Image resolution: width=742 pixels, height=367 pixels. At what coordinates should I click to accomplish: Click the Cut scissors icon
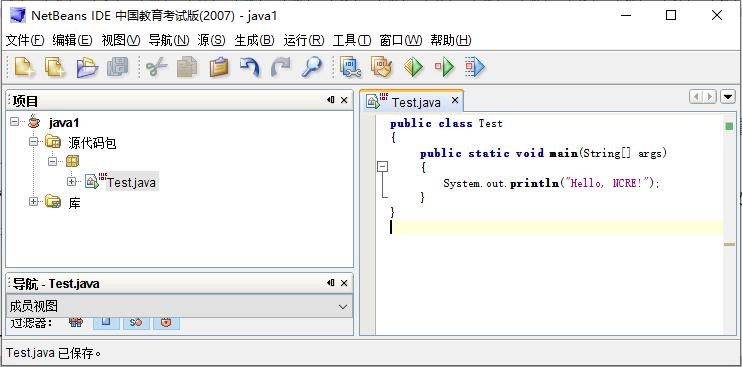click(157, 67)
